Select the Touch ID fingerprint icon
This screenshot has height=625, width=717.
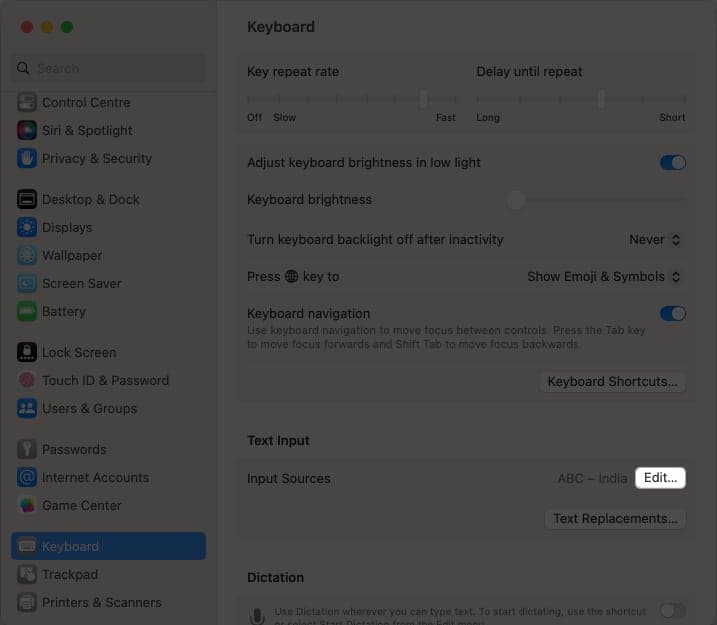pyautogui.click(x=27, y=380)
